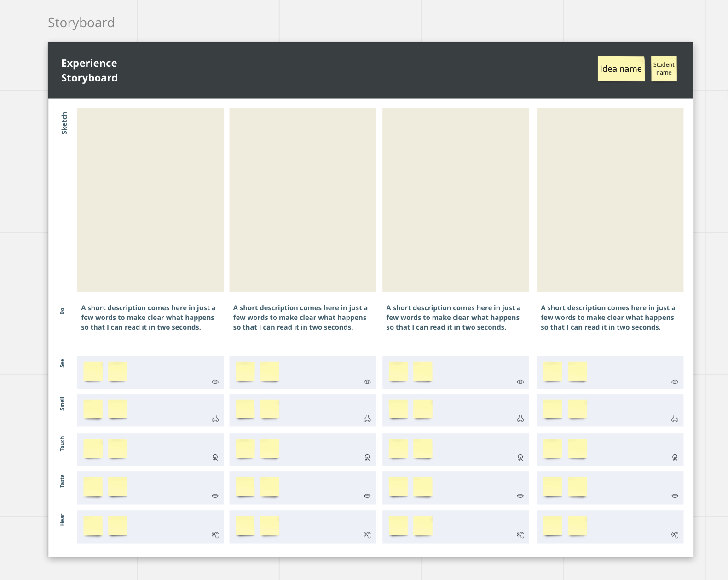
Task: Click the touch icon in the third column's Touch row
Action: pos(520,458)
